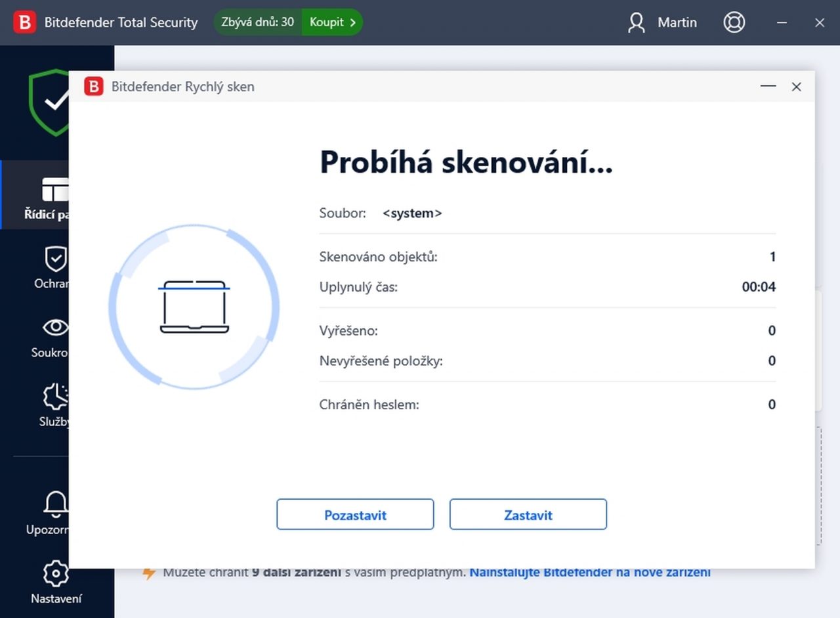Minimize the Rychlý sken dialog window
The height and width of the screenshot is (618, 840).
tap(768, 87)
